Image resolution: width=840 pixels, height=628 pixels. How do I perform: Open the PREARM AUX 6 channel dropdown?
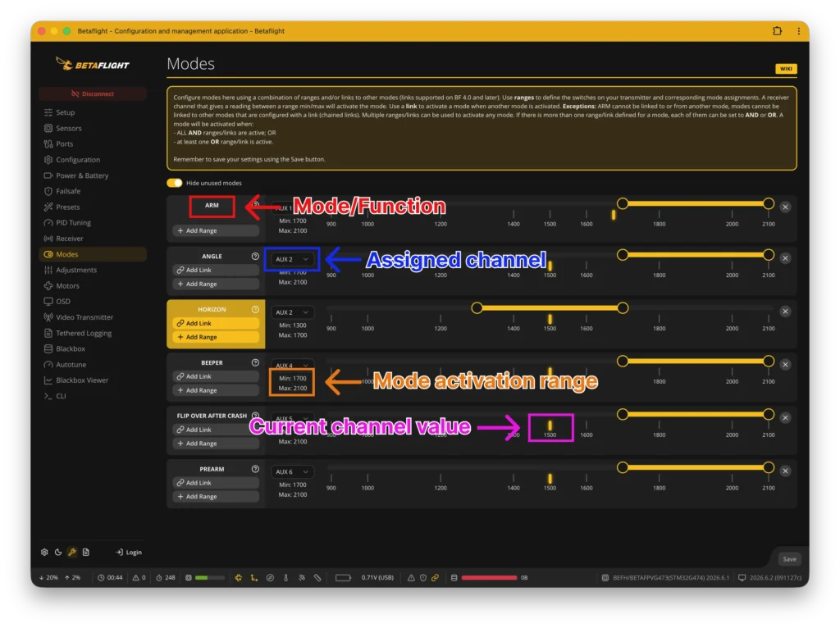(292, 471)
